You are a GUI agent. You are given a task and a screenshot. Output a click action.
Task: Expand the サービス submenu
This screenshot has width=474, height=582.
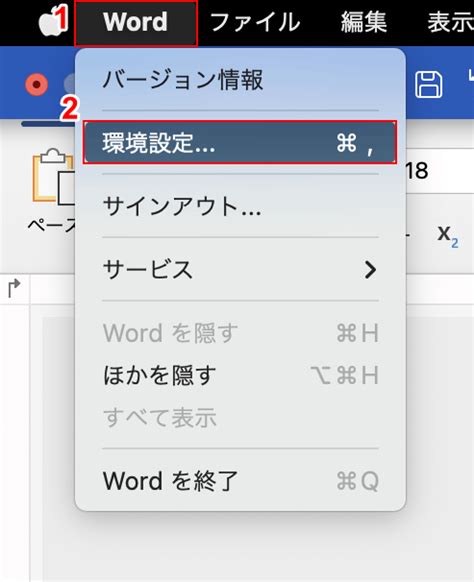coord(240,269)
